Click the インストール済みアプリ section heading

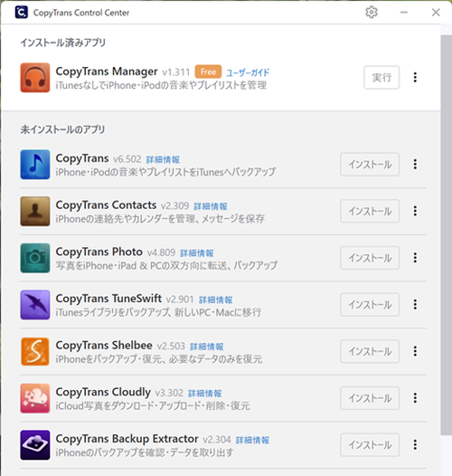(x=63, y=43)
